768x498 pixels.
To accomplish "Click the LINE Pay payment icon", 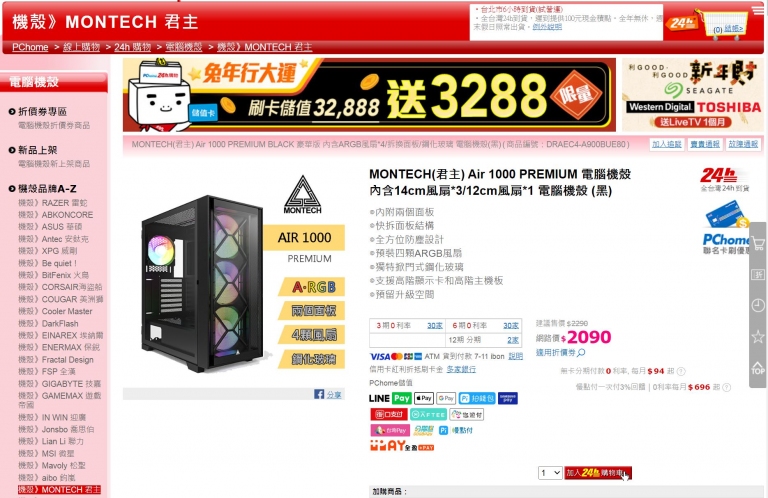I will (390, 398).
